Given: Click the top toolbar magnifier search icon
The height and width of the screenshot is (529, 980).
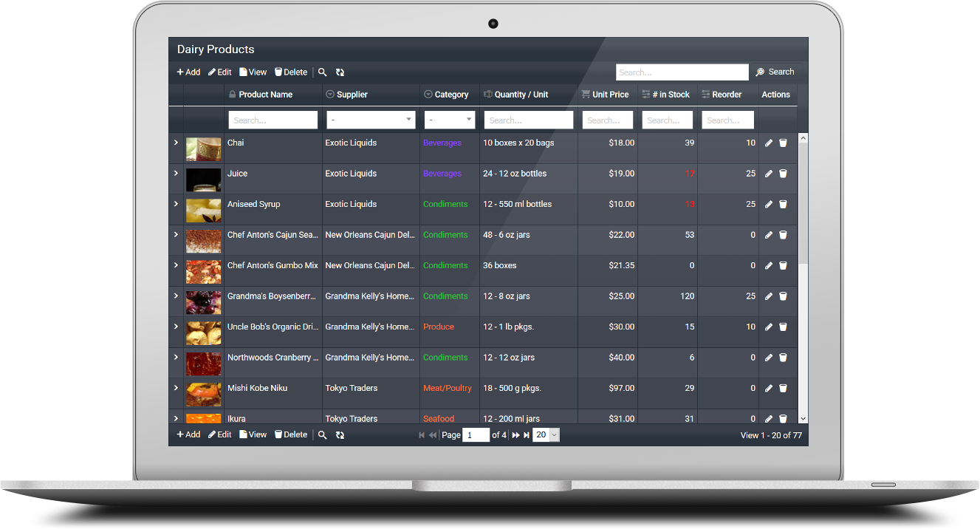Looking at the screenshot, I should click(322, 72).
